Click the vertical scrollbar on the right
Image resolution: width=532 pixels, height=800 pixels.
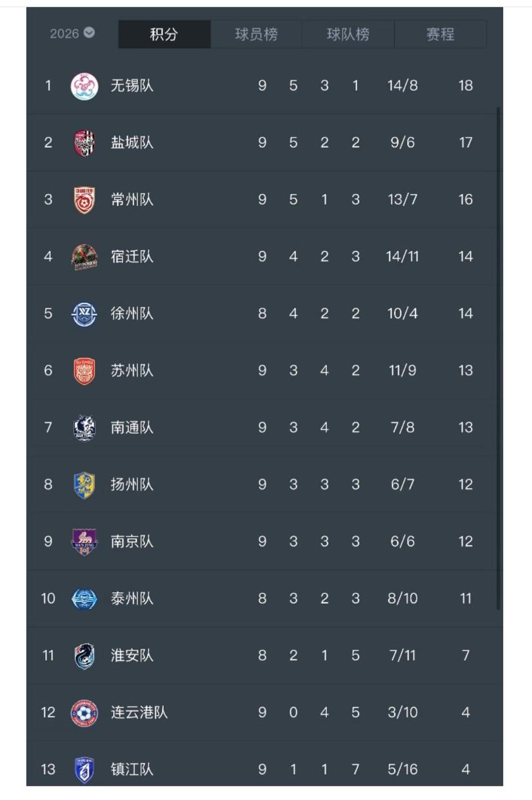(498, 359)
